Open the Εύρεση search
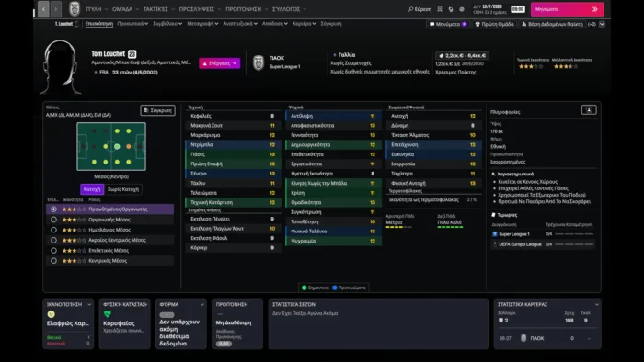The width and height of the screenshot is (644, 362). click(420, 9)
